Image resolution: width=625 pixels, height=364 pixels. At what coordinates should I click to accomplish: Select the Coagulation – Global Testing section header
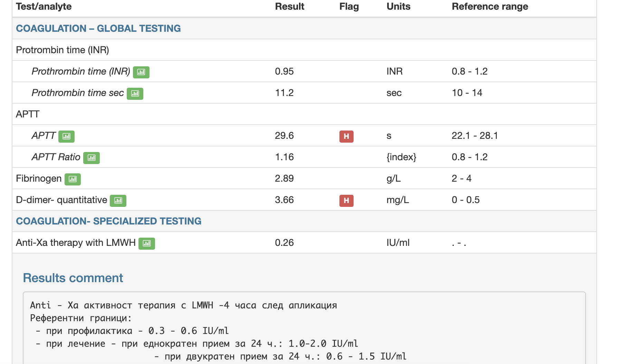(98, 28)
